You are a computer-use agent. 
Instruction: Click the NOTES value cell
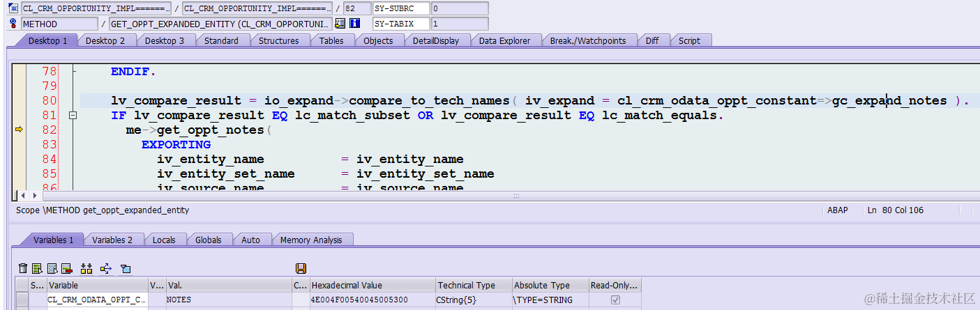(x=229, y=300)
